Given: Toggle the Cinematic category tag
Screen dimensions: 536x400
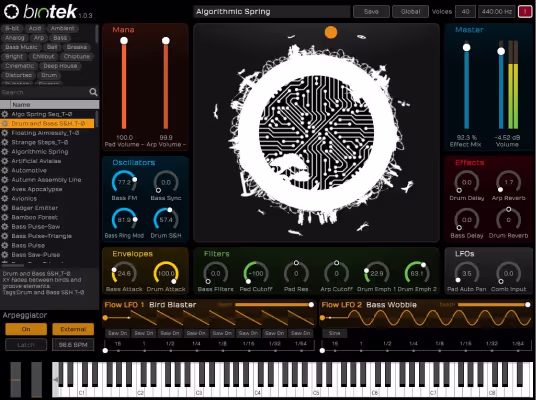Looking at the screenshot, I should coord(19,66).
